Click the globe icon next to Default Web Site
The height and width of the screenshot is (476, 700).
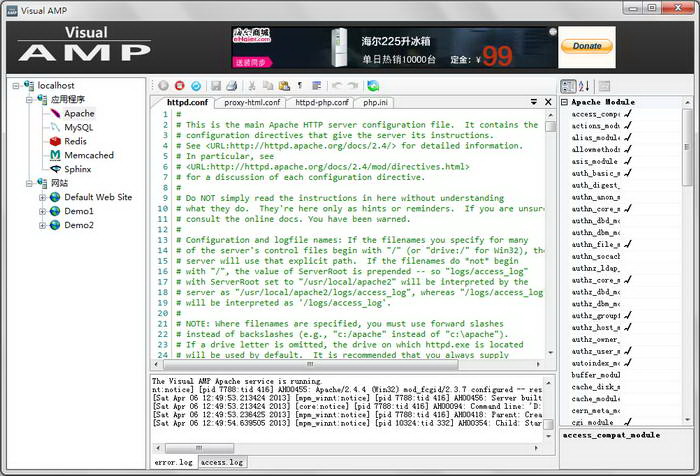55,197
